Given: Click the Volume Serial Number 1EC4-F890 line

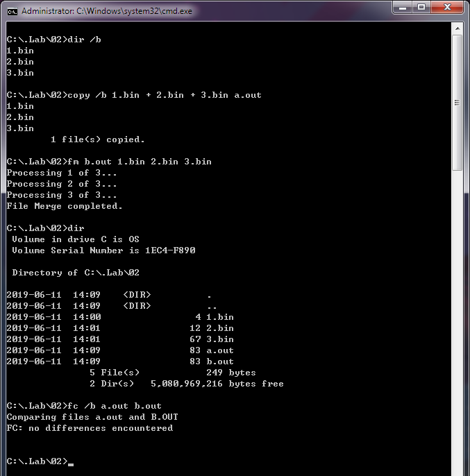Looking at the screenshot, I should click(103, 250).
